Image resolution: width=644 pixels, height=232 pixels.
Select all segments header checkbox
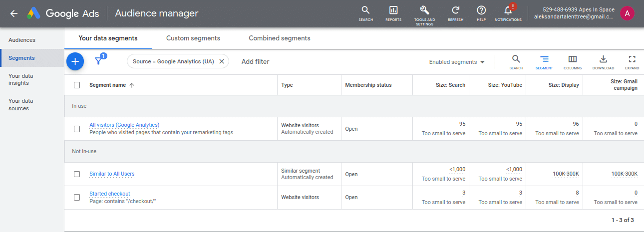77,85
